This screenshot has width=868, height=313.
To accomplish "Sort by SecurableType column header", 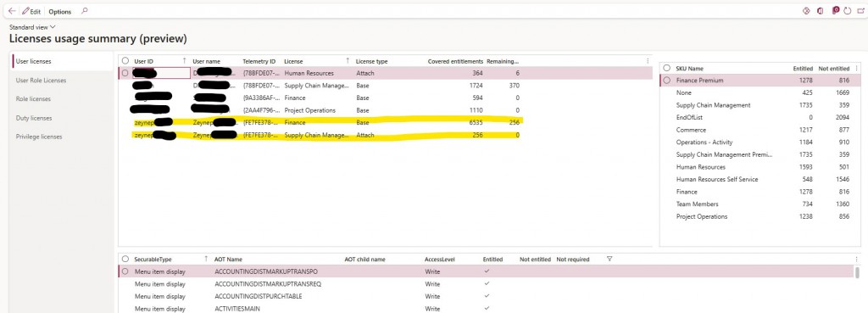I will pos(153,260).
